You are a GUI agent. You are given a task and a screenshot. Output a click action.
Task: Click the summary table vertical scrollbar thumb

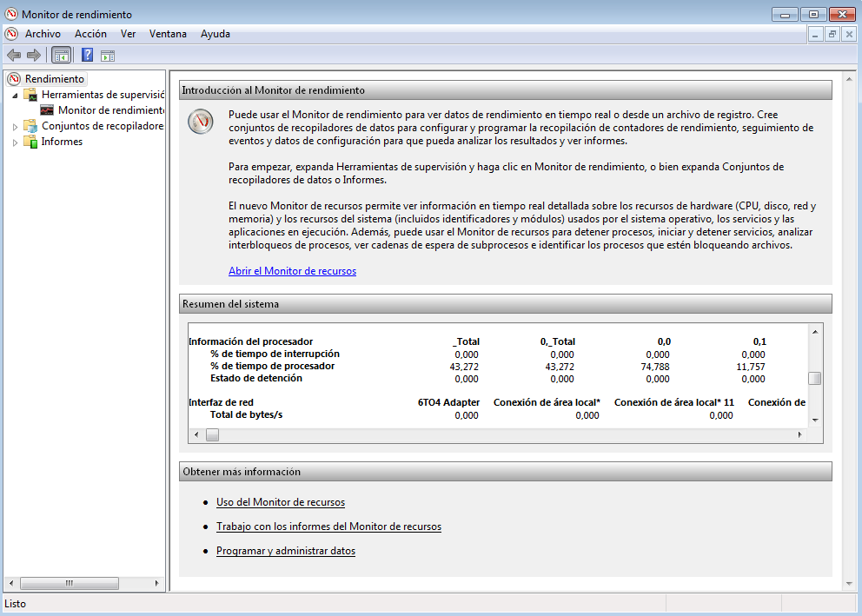[815, 378]
